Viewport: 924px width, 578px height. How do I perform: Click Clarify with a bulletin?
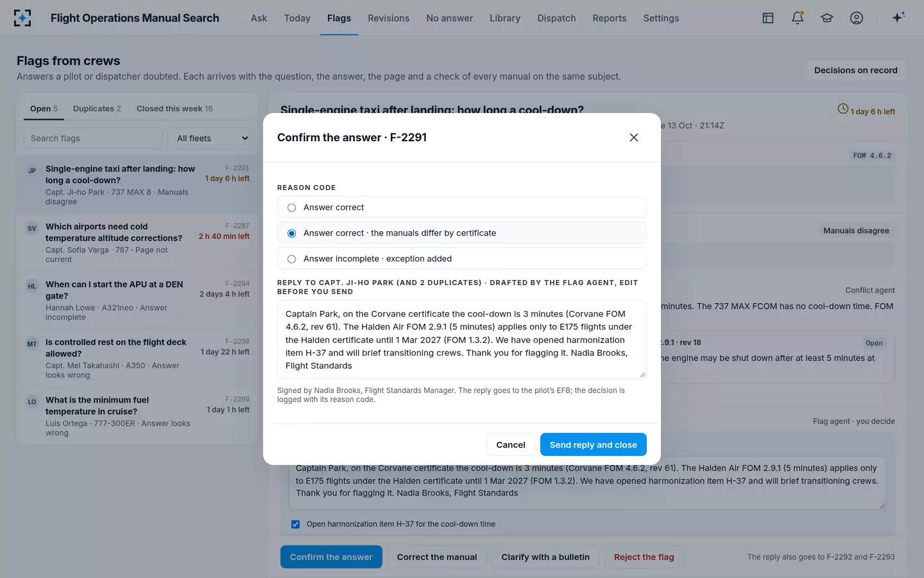coord(545,557)
